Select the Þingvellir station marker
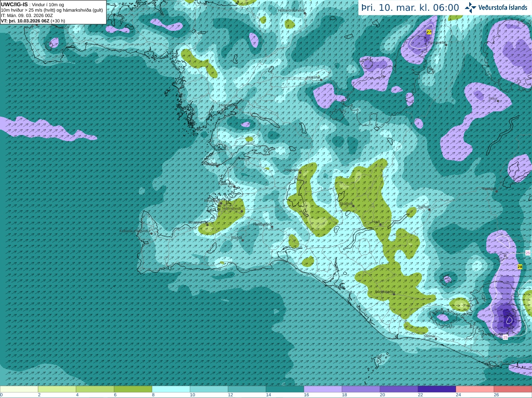This screenshot has height=398, width=532. 300,172
